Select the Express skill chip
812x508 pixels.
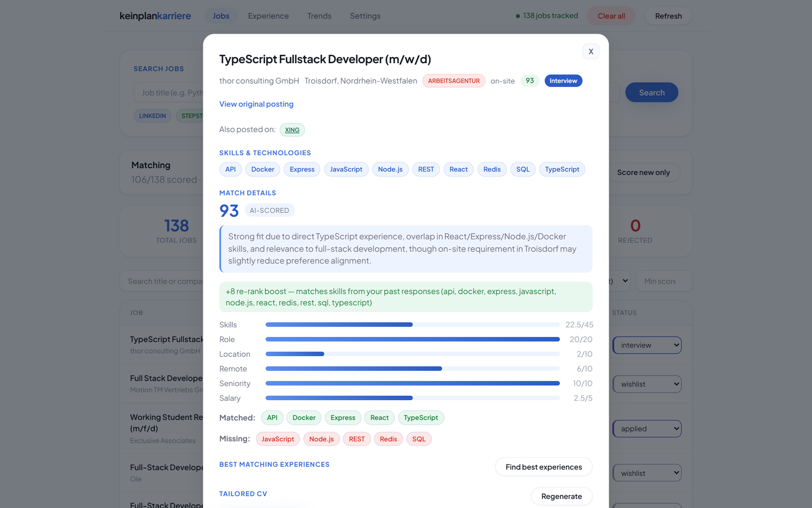[302, 169]
